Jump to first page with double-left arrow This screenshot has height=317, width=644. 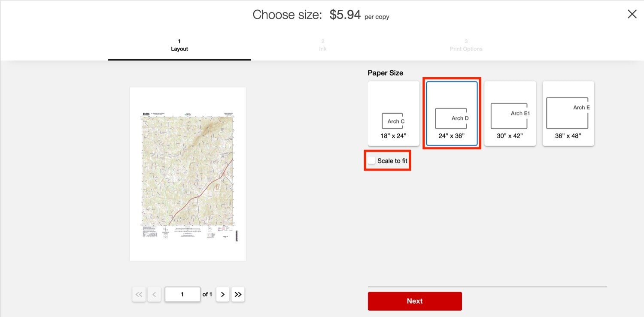point(139,294)
